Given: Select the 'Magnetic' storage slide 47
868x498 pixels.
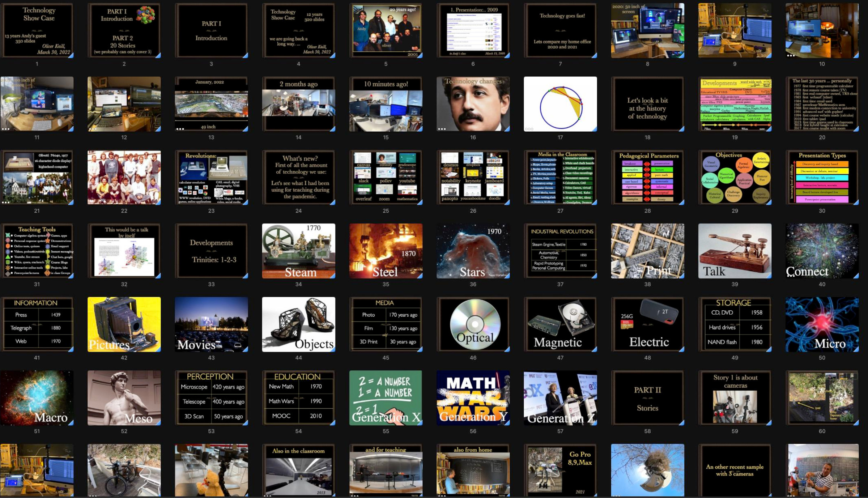Looking at the screenshot, I should point(560,324).
